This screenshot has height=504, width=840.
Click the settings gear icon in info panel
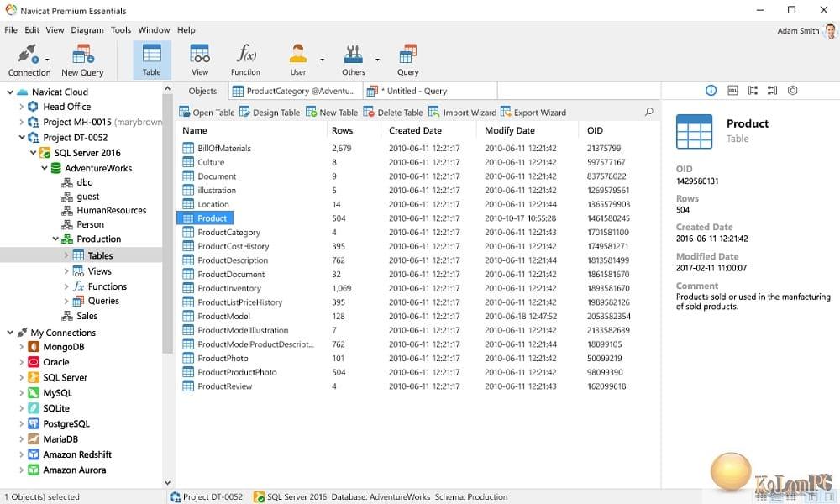point(792,91)
